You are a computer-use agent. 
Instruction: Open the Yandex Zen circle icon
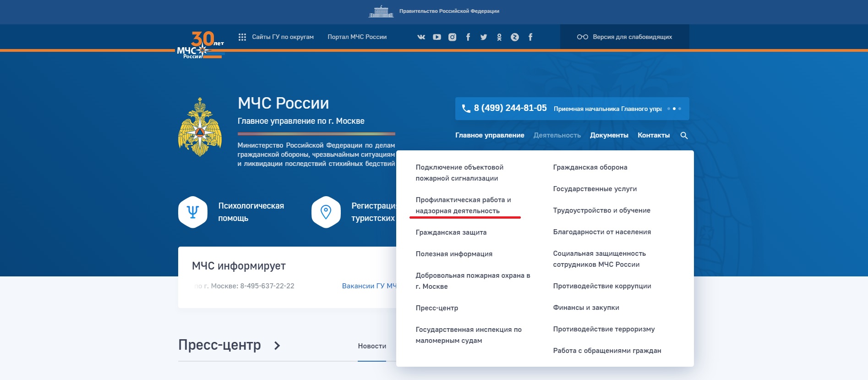[x=515, y=37]
